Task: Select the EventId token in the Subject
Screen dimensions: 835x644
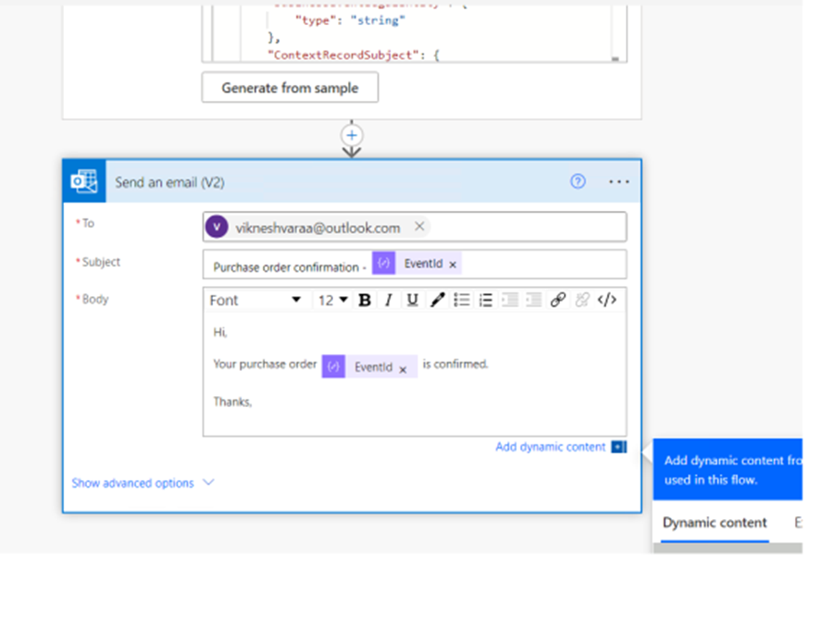Action: (417, 264)
